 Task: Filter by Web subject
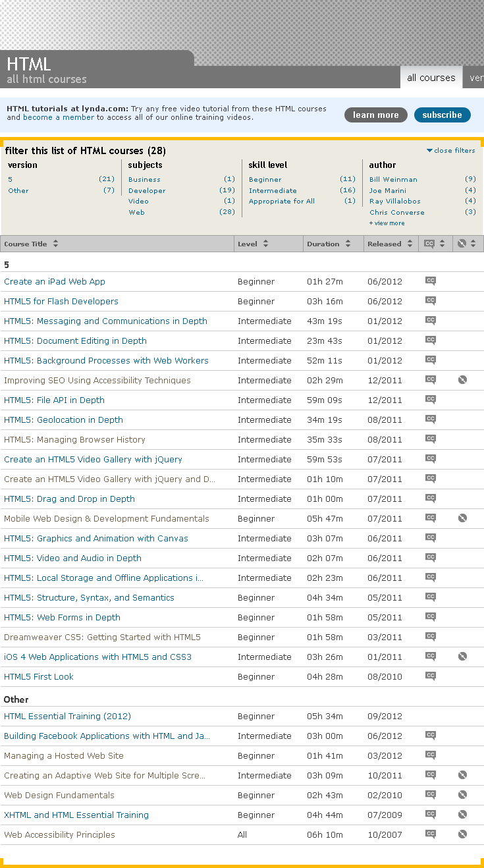pyautogui.click(x=136, y=212)
